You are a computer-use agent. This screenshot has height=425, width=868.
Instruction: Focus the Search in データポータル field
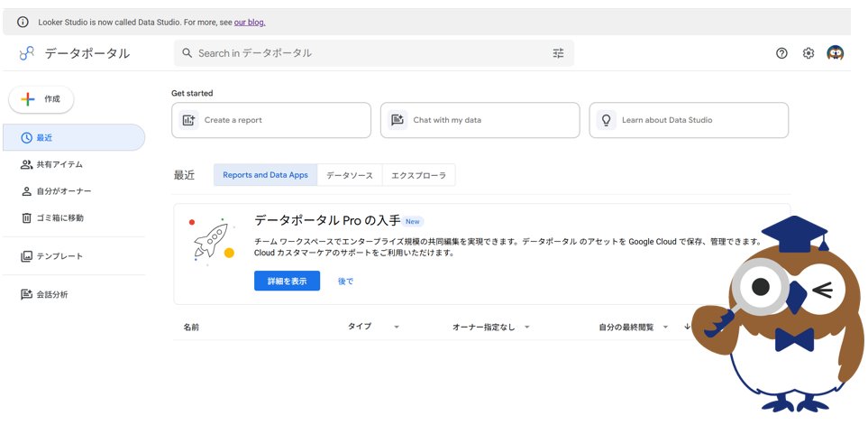(374, 53)
